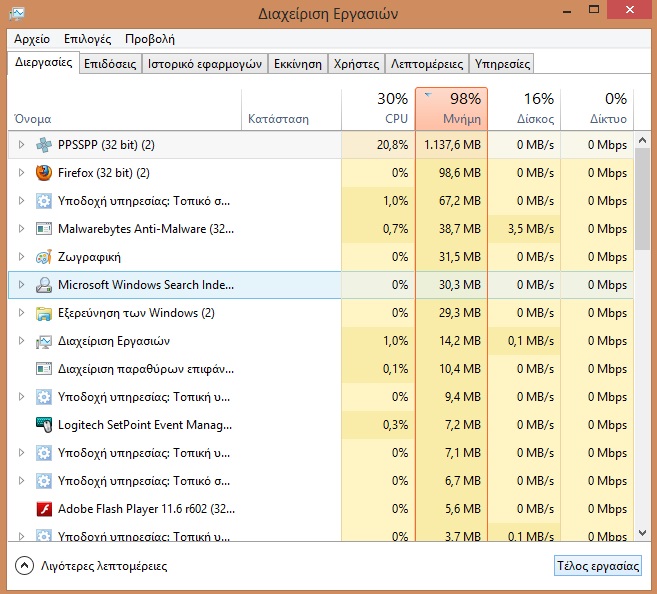Click the Logitech SetPoint Event Manager icon
The width and height of the screenshot is (657, 594).
tap(44, 425)
